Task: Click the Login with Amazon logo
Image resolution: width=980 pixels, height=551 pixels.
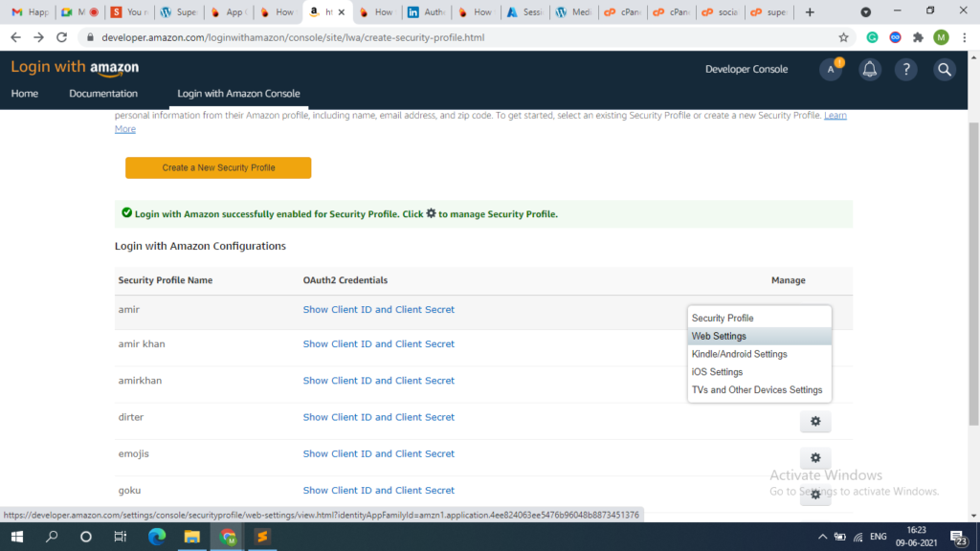Action: click(74, 68)
